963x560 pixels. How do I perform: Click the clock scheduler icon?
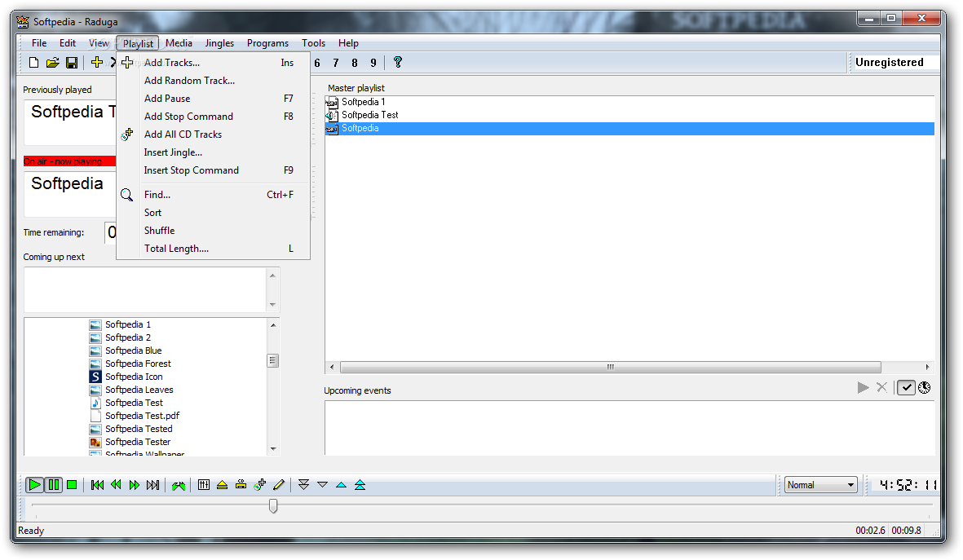925,387
